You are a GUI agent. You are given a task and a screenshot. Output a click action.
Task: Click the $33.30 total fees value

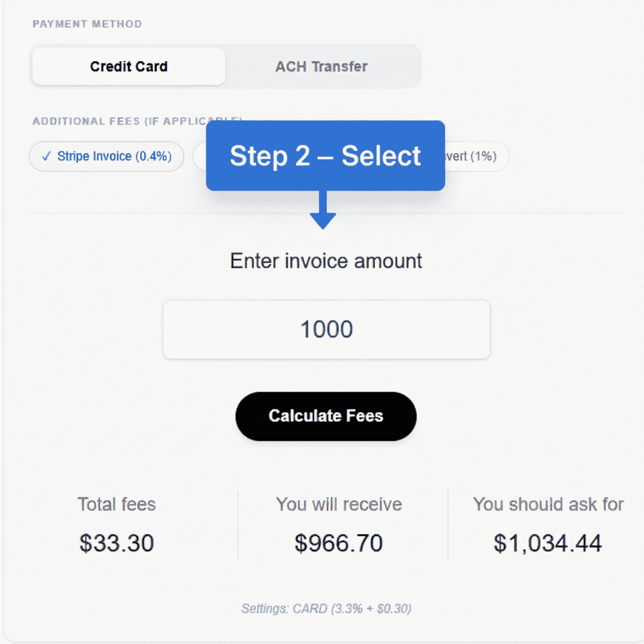[x=117, y=543]
